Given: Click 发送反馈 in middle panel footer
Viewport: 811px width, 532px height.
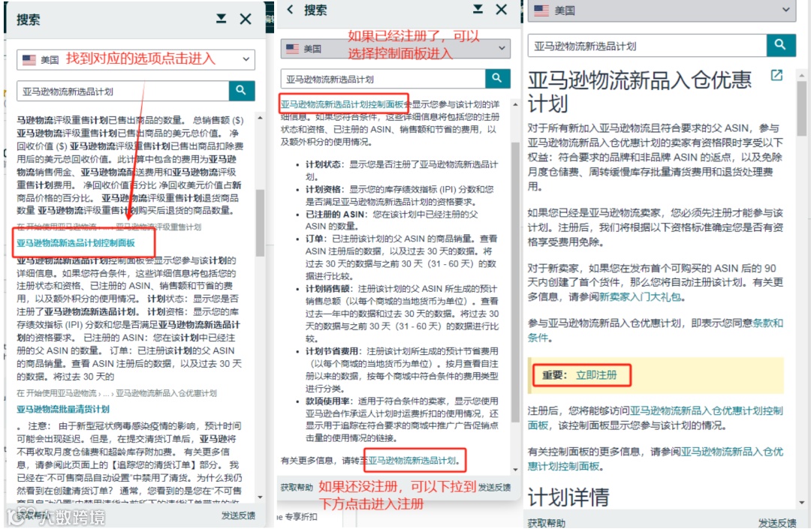Looking at the screenshot, I should point(494,487).
